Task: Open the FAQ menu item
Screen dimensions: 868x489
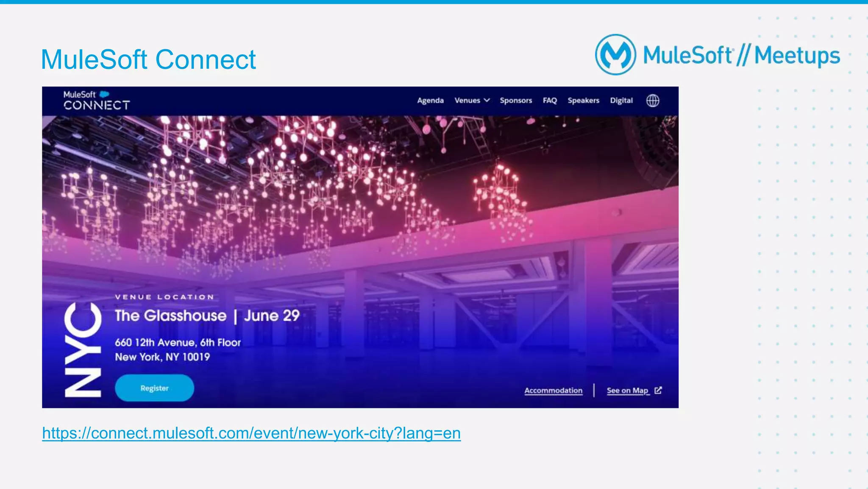Action: (550, 101)
